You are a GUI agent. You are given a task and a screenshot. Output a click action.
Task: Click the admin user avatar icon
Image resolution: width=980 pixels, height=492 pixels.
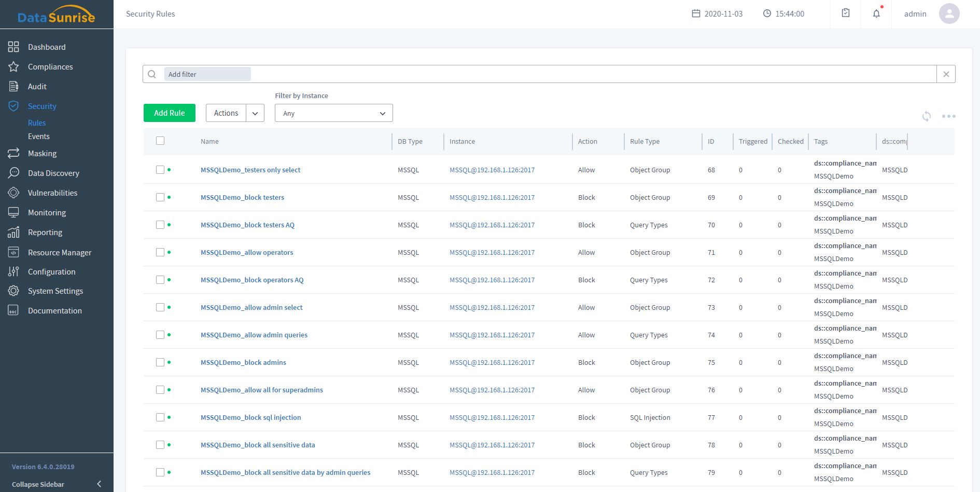point(949,14)
